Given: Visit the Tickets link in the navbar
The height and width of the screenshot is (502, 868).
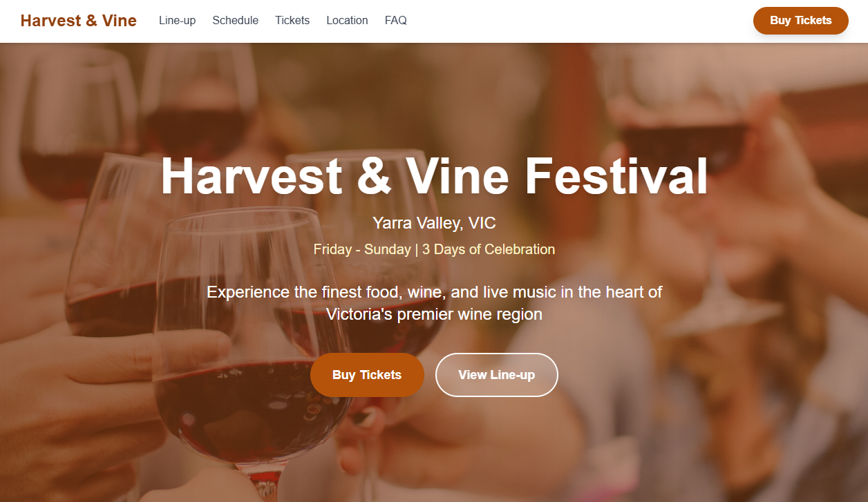Looking at the screenshot, I should (x=292, y=20).
